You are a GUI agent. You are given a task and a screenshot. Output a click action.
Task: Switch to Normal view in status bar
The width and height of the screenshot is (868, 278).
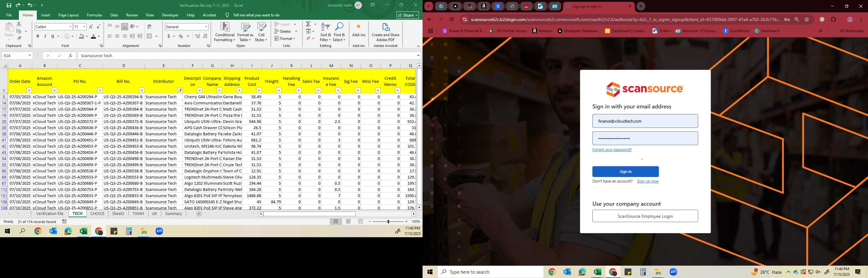[336, 221]
